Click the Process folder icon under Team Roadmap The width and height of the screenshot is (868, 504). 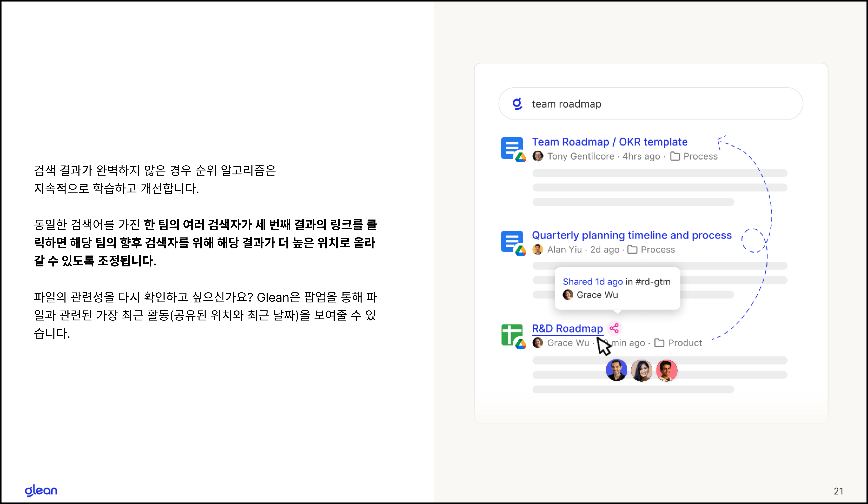coord(675,156)
